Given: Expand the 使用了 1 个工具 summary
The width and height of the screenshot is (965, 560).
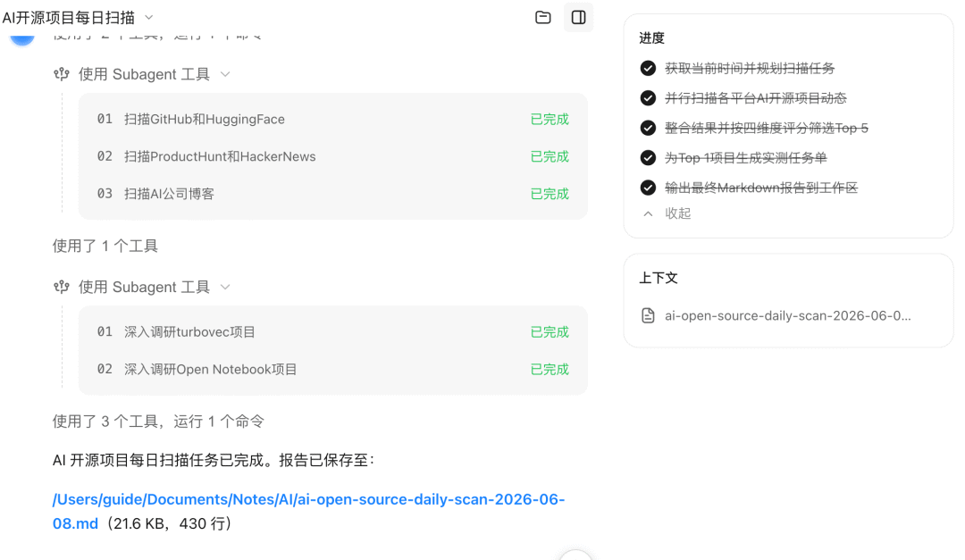Looking at the screenshot, I should (105, 247).
